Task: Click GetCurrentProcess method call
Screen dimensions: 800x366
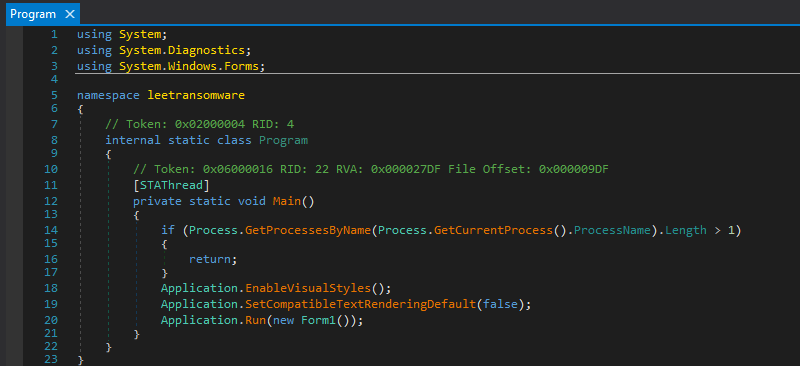Action: [x=493, y=230]
